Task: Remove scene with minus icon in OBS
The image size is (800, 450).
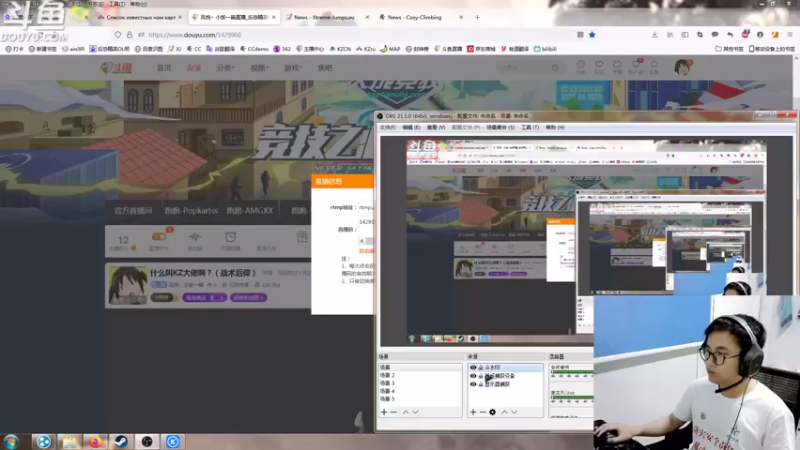Action: coord(394,412)
